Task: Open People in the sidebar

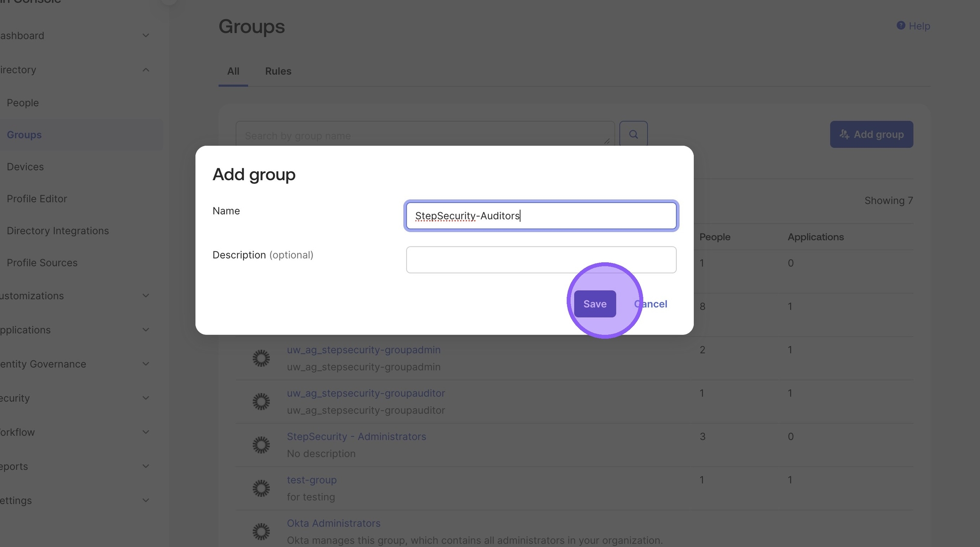Action: (23, 103)
